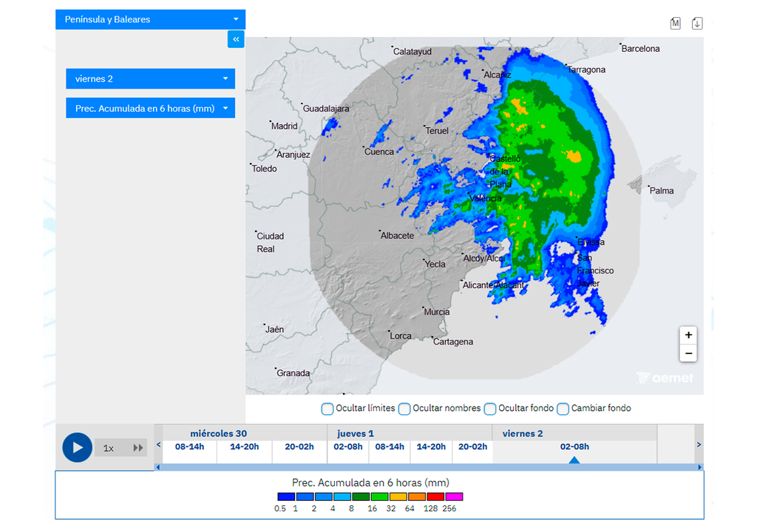Click the jueves 1 day header on timeline
757x532 pixels.
[x=356, y=434]
